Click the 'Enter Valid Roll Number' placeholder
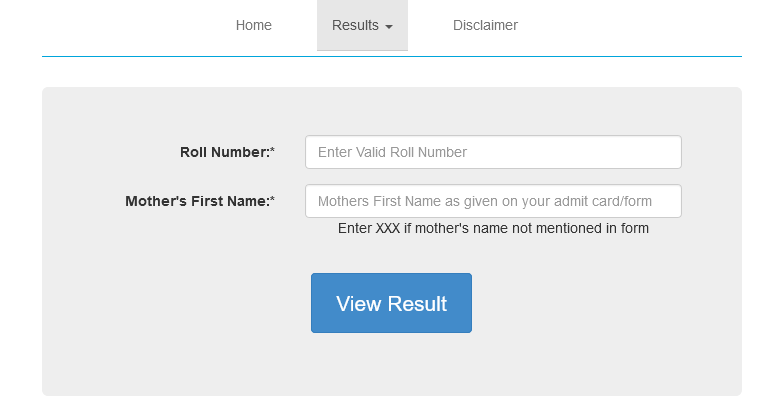 coord(392,152)
